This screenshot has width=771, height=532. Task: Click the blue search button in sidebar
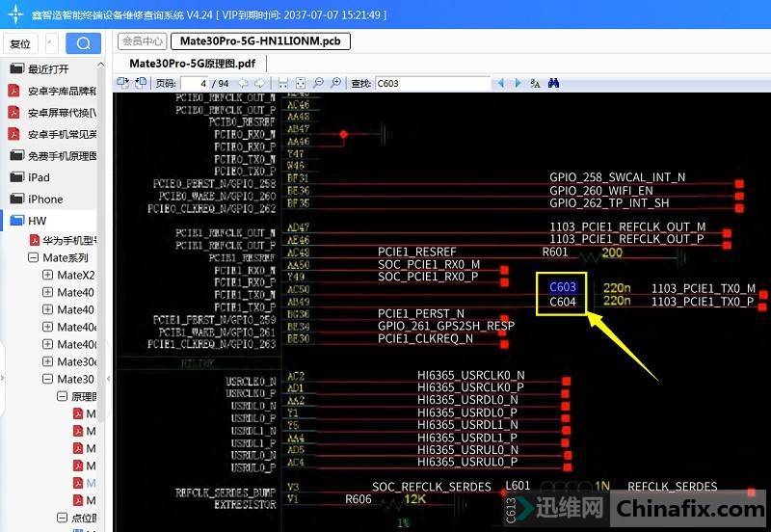click(83, 43)
